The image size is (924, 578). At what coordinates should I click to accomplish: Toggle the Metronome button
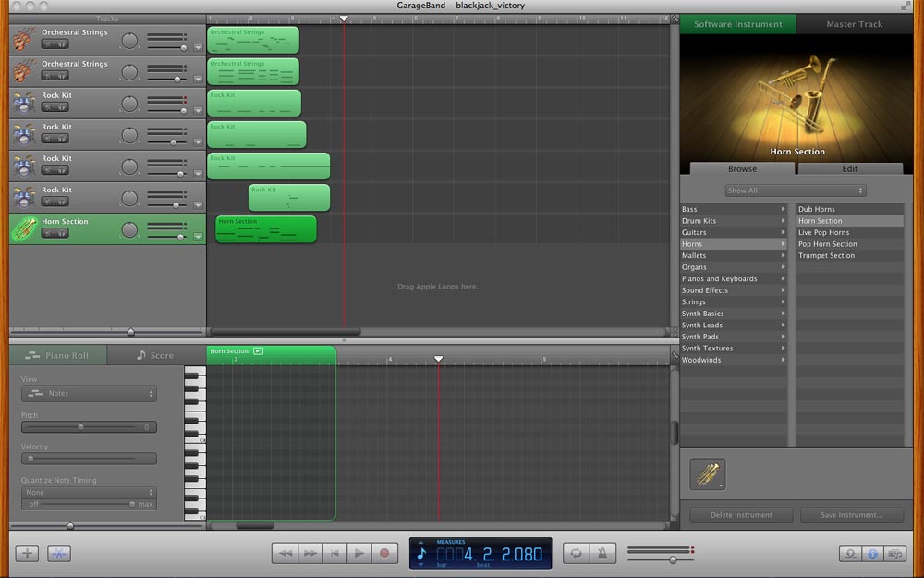click(x=602, y=553)
